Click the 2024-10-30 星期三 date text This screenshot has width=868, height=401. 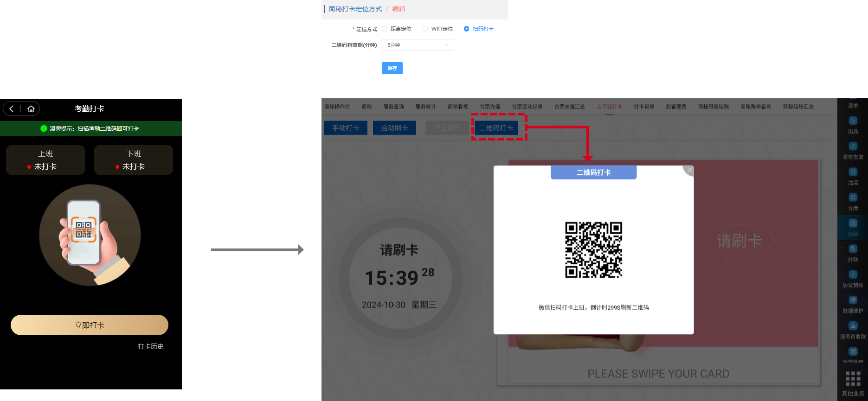[399, 305]
